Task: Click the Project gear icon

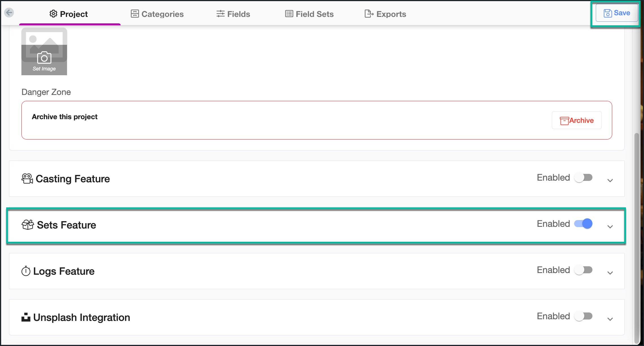Action: point(53,14)
